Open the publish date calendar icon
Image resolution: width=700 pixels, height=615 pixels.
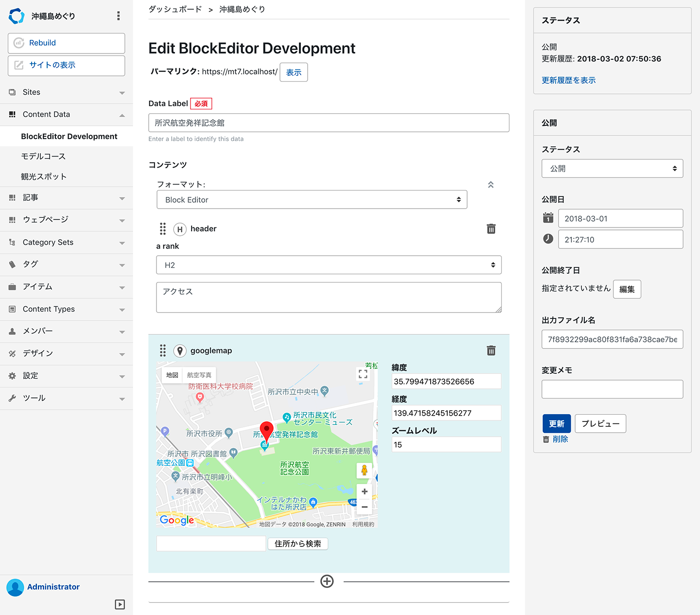coord(548,218)
